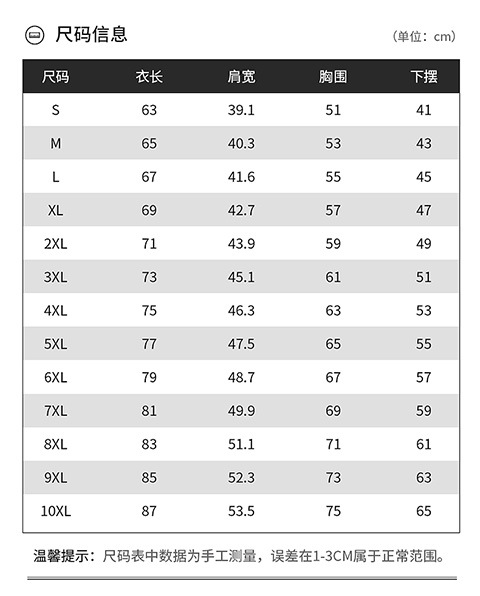Click the ruler icon beside 尺码信息
Screen dimensions: 480x596
(x=35, y=35)
